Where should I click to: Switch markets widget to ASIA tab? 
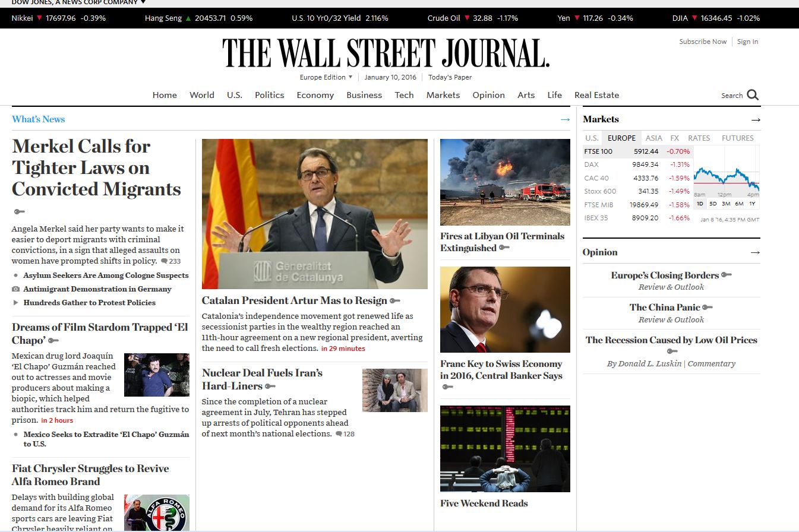[x=653, y=138]
